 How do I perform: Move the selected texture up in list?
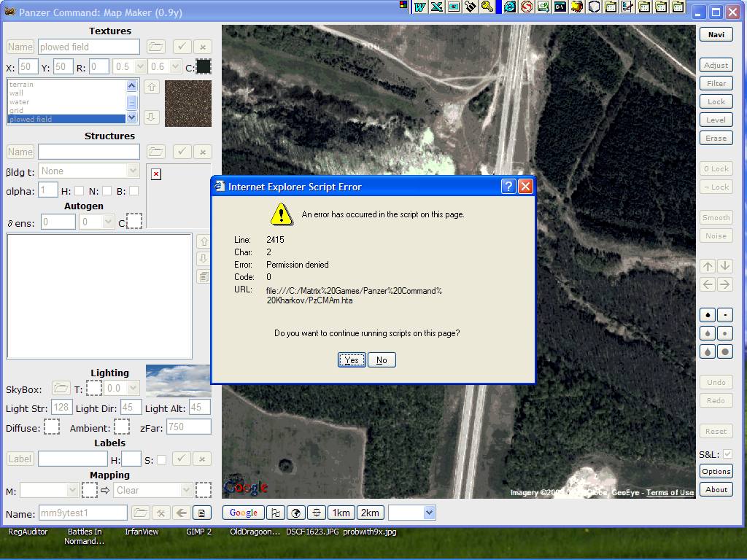point(152,87)
